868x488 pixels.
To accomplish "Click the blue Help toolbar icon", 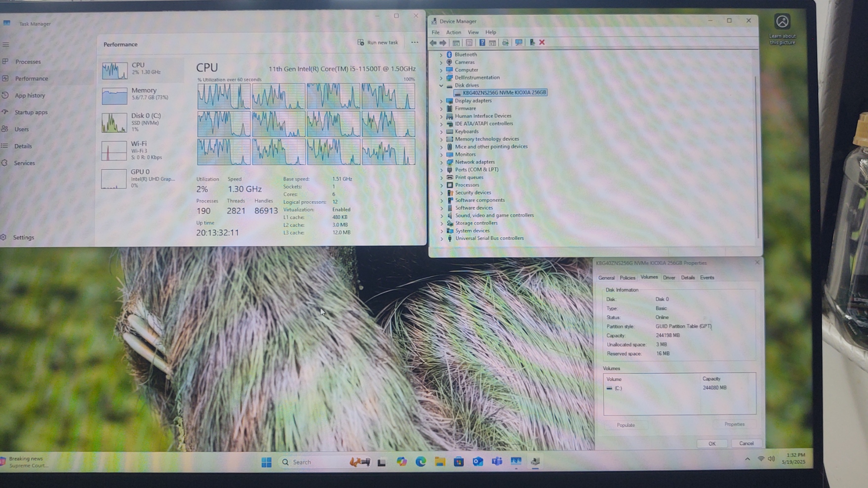I will [482, 42].
